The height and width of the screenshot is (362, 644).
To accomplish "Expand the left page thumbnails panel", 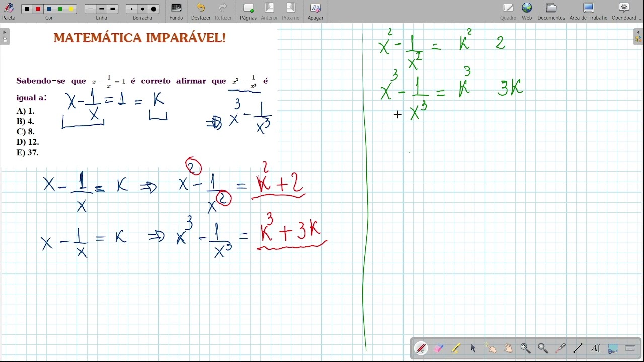I will pyautogui.click(x=5, y=36).
